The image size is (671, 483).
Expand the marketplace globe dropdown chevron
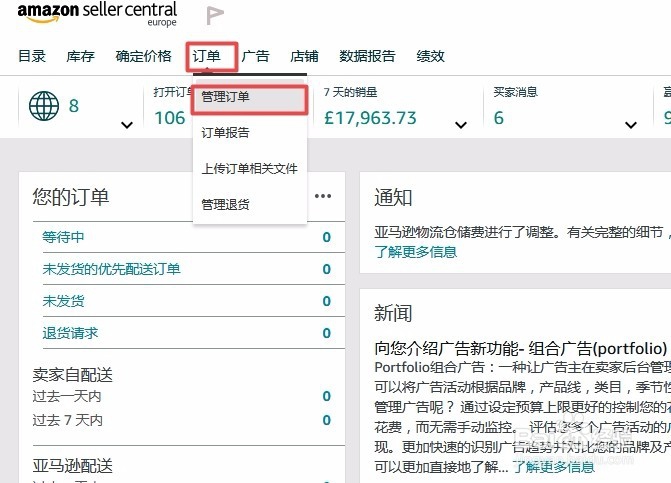[x=127, y=125]
